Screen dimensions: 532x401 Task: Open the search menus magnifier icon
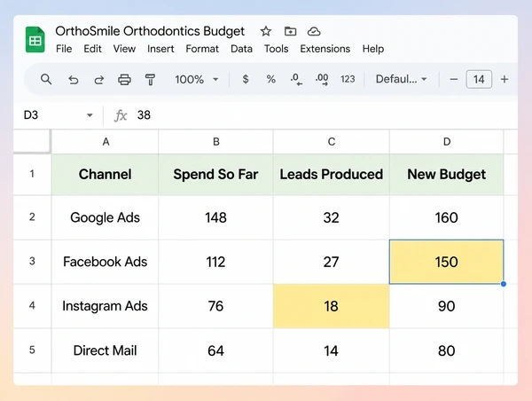pyautogui.click(x=46, y=80)
